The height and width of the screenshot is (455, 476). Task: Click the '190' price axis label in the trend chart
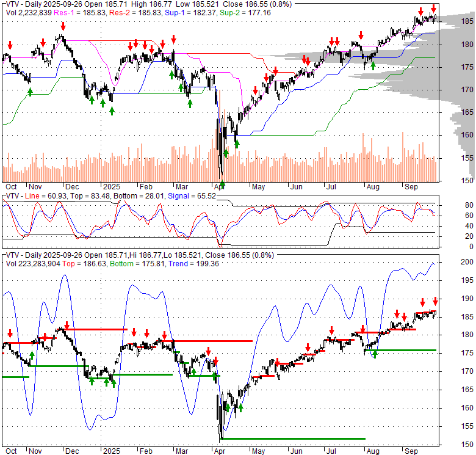coord(467,299)
